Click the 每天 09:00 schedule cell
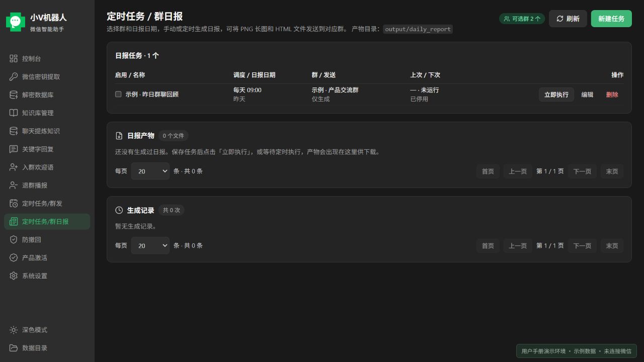The image size is (644, 362). pyautogui.click(x=247, y=90)
